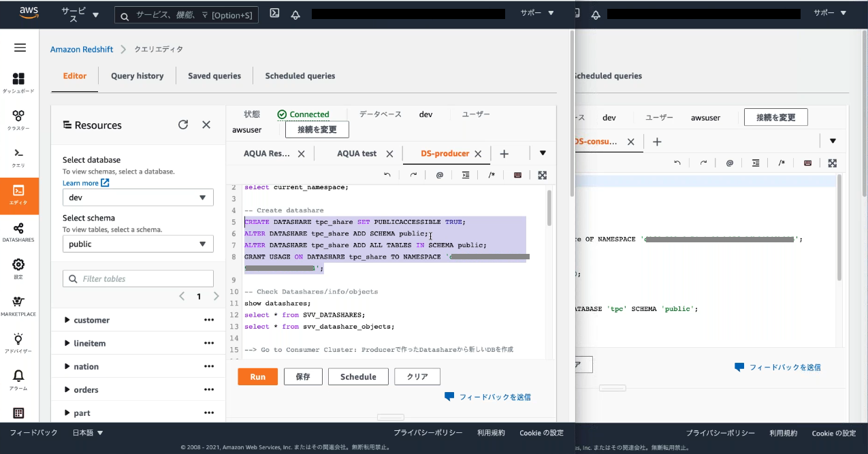Open AWS CloudShell icon in top bar
The width and height of the screenshot is (868, 454).
pos(274,14)
